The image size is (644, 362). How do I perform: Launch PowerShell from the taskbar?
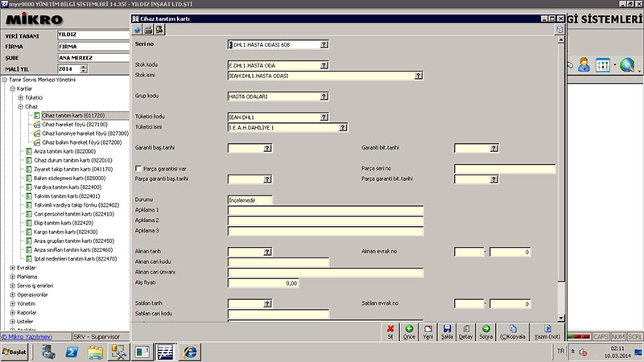click(x=72, y=352)
